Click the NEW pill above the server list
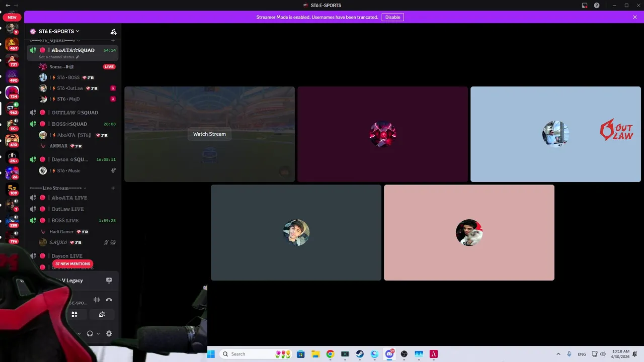The height and width of the screenshot is (362, 644). pos(12,17)
